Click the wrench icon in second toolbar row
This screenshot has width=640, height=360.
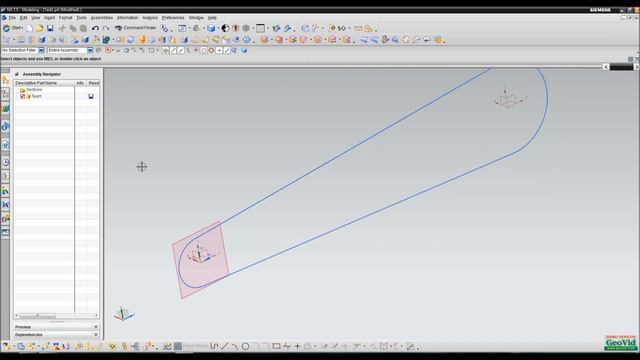pos(416,40)
